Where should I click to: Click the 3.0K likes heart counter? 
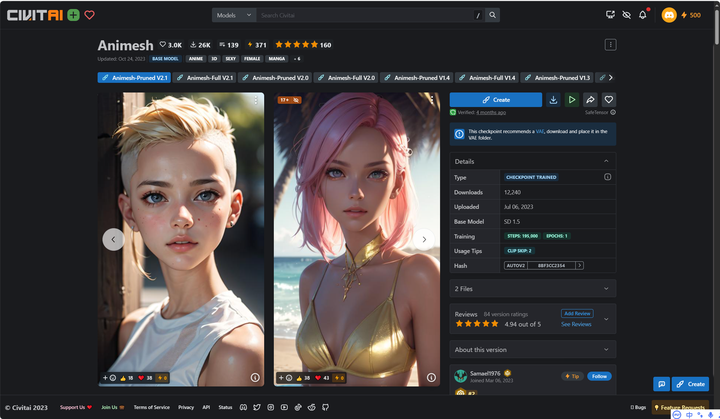pos(170,45)
